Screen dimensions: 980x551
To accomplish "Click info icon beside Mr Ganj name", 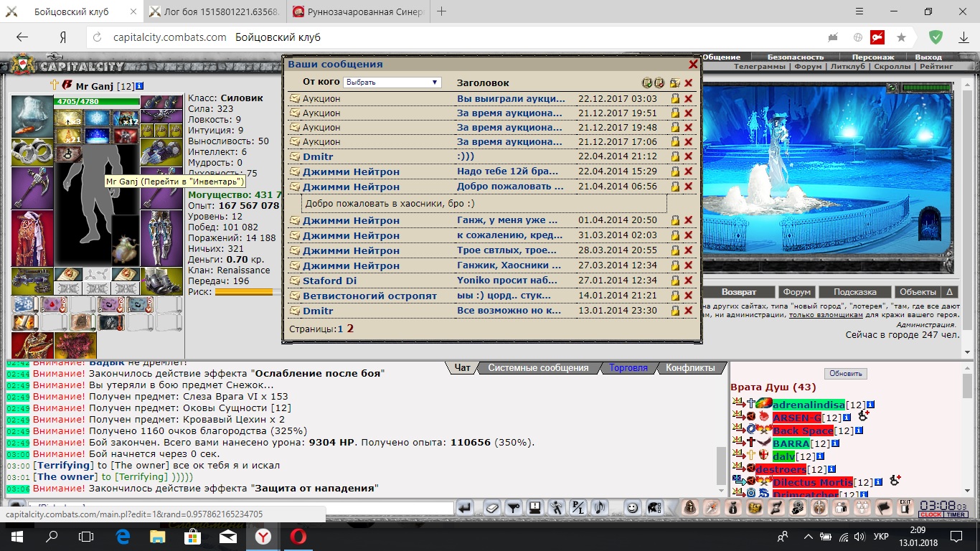I will pyautogui.click(x=139, y=86).
